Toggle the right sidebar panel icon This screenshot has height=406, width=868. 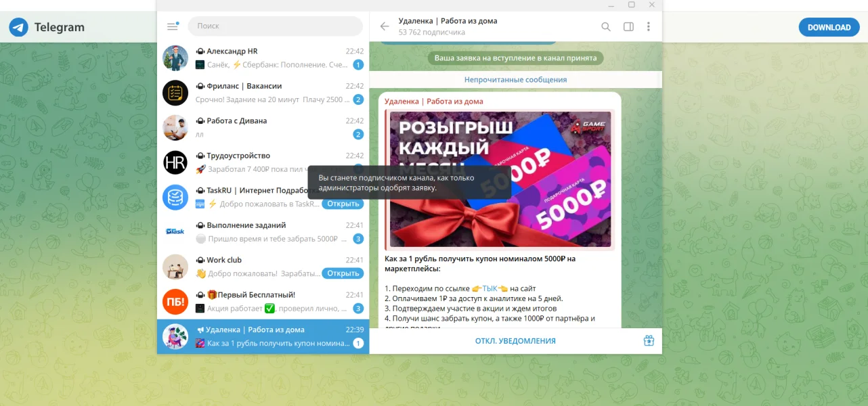click(x=628, y=26)
